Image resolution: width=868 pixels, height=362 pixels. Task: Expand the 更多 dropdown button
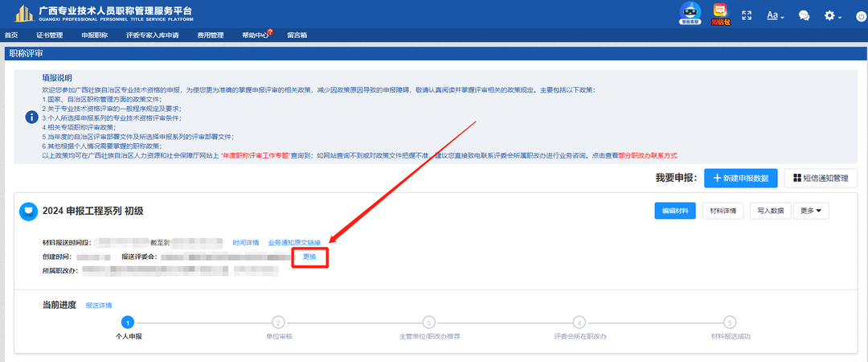[811, 211]
